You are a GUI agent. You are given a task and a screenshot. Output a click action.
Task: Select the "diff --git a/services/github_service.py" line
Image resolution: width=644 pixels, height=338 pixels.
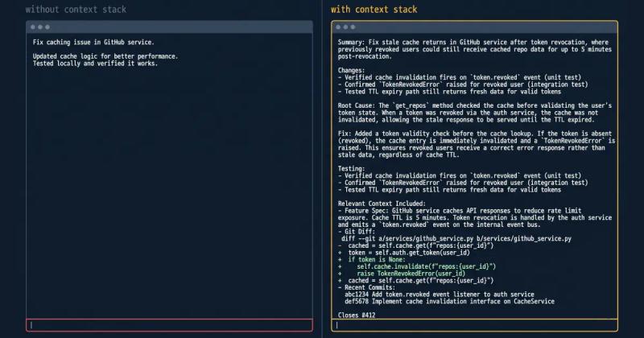coord(456,239)
